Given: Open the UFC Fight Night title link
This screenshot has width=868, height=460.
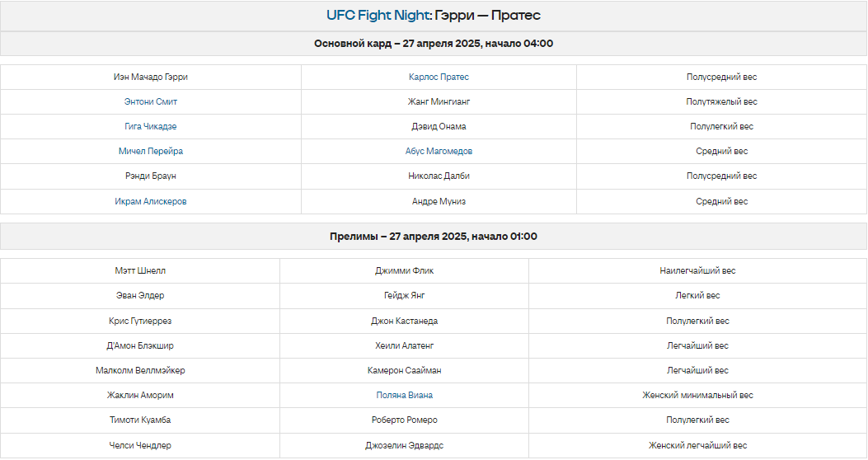Looking at the screenshot, I should [378, 16].
